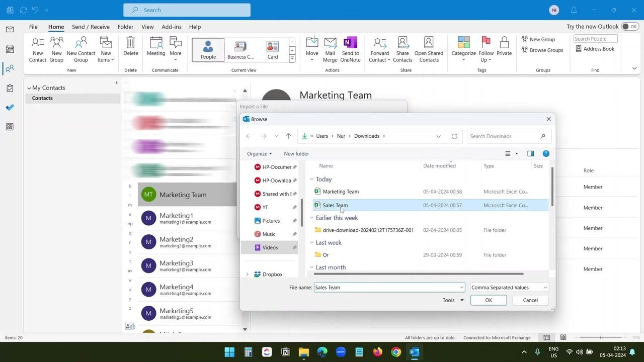Image resolution: width=644 pixels, height=362 pixels.
Task: Click the Search Downloads field
Action: (508, 136)
